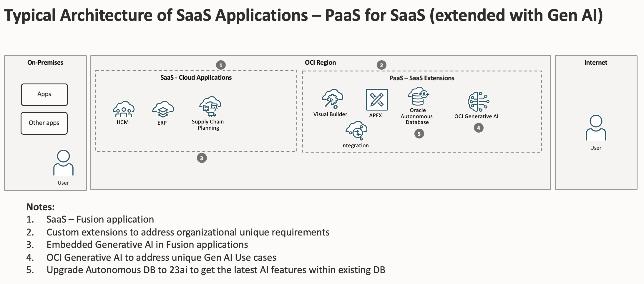Viewport: 644px width, 284px height.
Task: Click the SaaS - Cloud Applications label
Action: (x=196, y=78)
